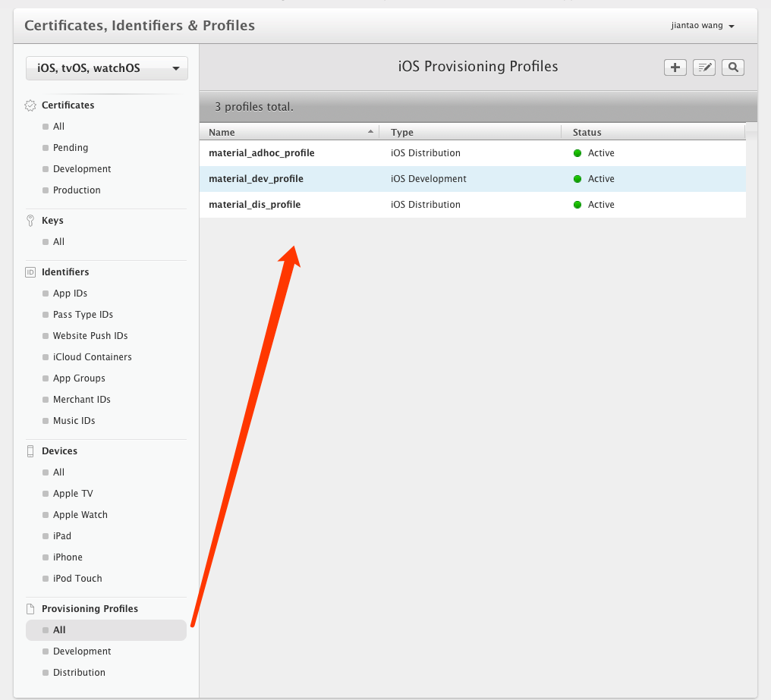Open App IDs under Identifiers
Viewport: 771px width, 700px height.
click(x=70, y=293)
